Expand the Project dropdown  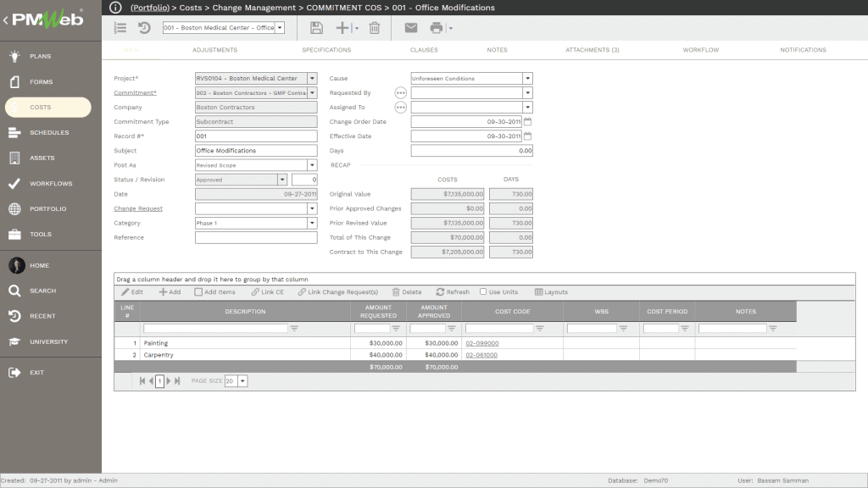pyautogui.click(x=312, y=78)
